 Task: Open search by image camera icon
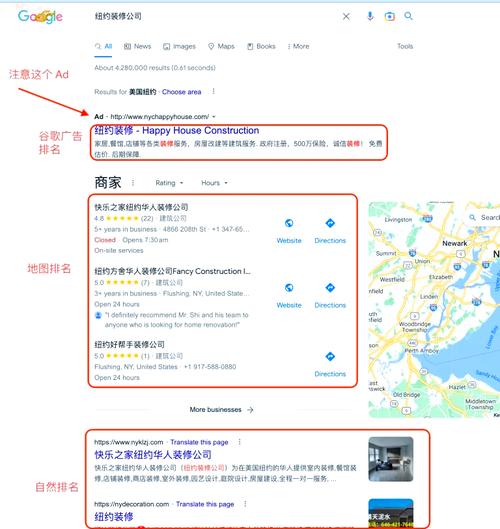pos(390,16)
